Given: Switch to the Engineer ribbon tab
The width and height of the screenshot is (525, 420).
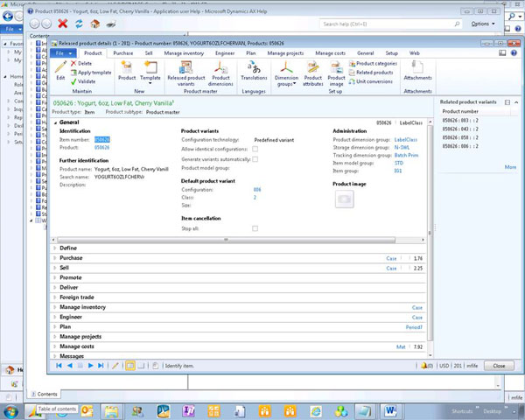Looking at the screenshot, I should (225, 52).
